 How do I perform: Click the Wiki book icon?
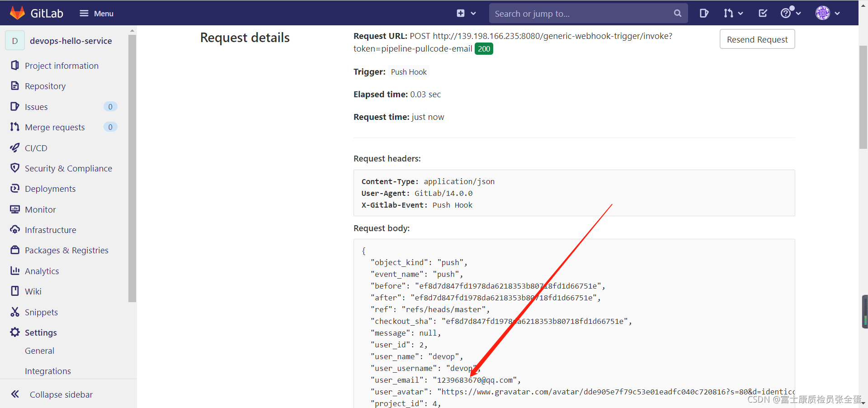(15, 291)
